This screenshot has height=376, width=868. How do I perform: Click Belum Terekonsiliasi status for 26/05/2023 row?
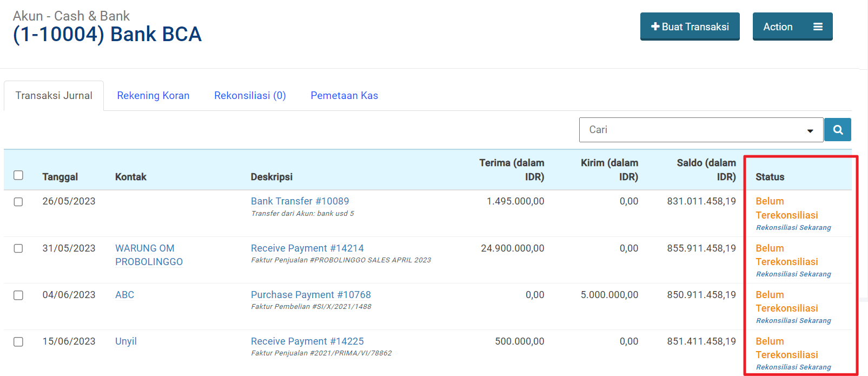click(787, 208)
